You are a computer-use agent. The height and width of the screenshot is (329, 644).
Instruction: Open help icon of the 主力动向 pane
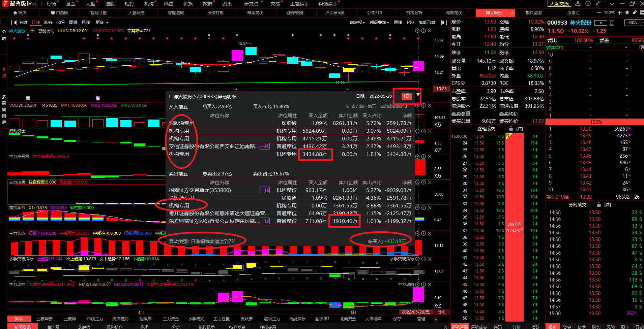tap(423, 285)
